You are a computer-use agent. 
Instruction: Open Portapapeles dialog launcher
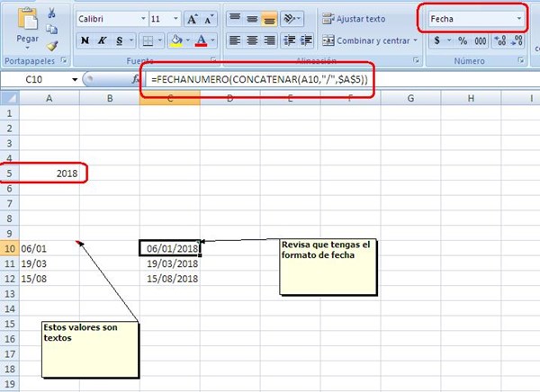(64, 60)
